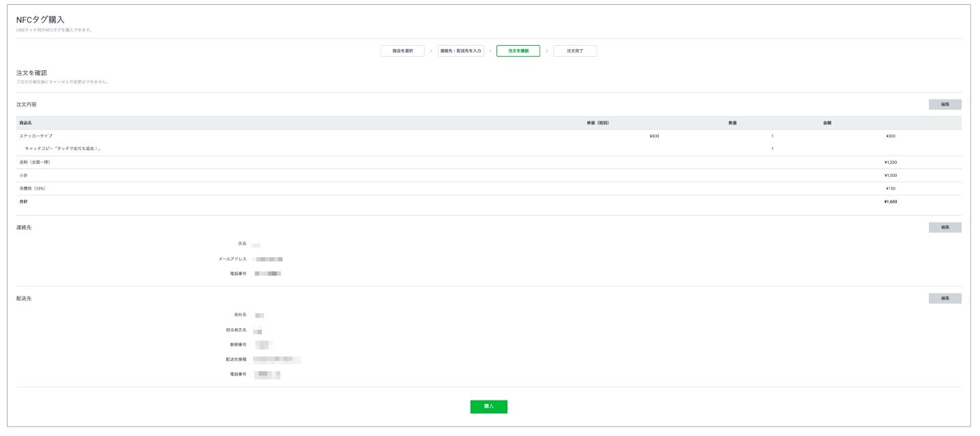Click the 商品名 column header
980x436 pixels.
26,123
